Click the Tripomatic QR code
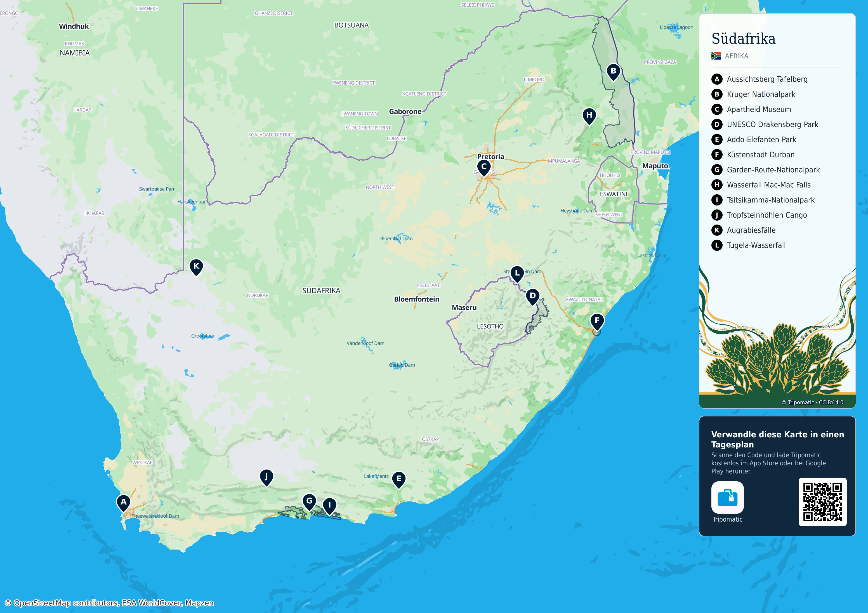Viewport: 868px width, 613px height. (822, 502)
